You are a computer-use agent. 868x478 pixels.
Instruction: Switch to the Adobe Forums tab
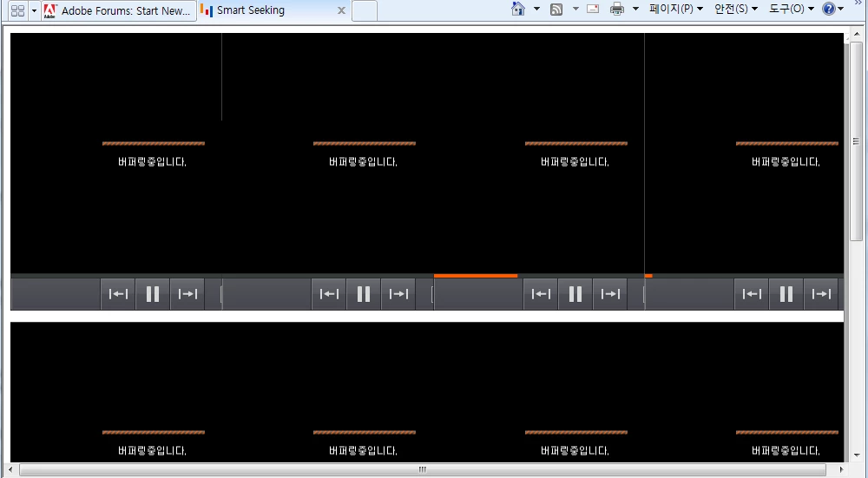(x=119, y=10)
